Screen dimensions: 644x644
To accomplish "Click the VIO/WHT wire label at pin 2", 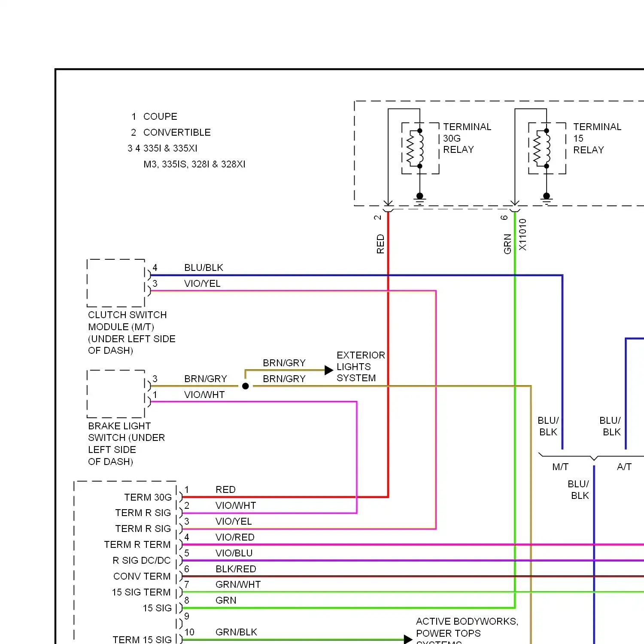I will pos(236,505).
